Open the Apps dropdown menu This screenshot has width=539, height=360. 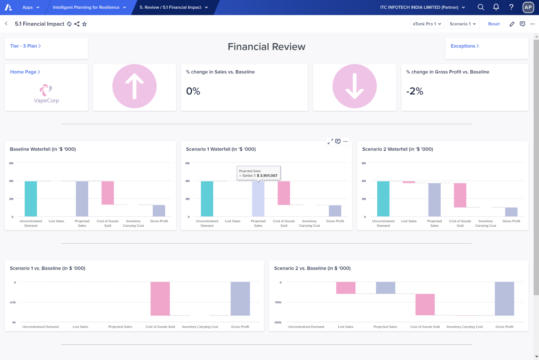[31, 7]
